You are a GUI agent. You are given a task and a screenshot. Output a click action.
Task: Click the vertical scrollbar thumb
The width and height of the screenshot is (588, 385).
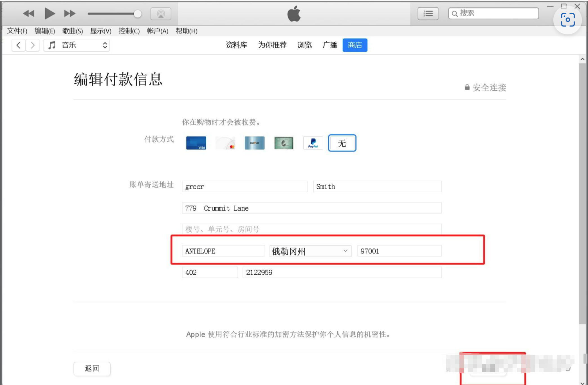click(582, 194)
